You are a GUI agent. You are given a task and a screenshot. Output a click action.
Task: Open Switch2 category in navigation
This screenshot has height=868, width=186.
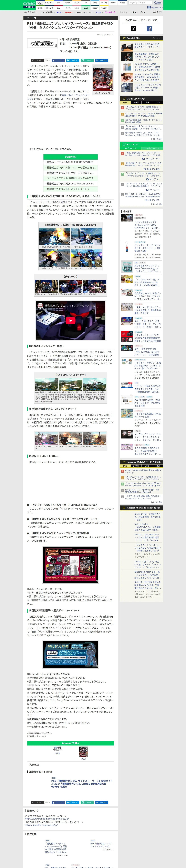click(69, 12)
